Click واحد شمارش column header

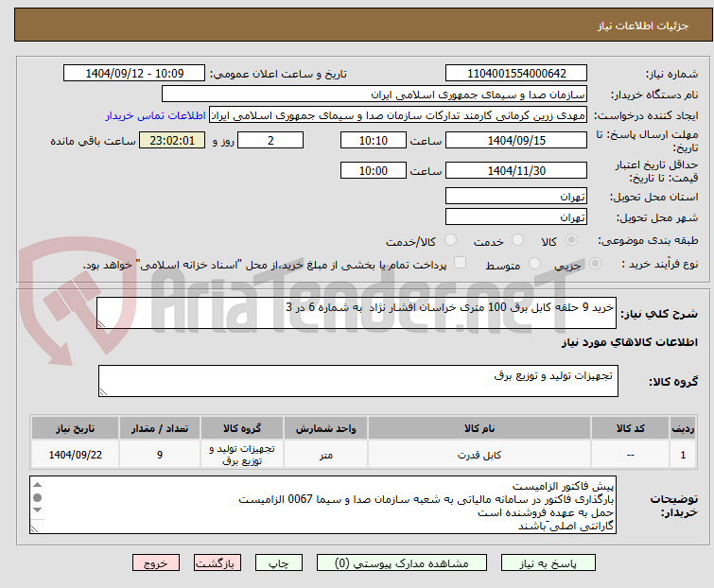pyautogui.click(x=325, y=428)
